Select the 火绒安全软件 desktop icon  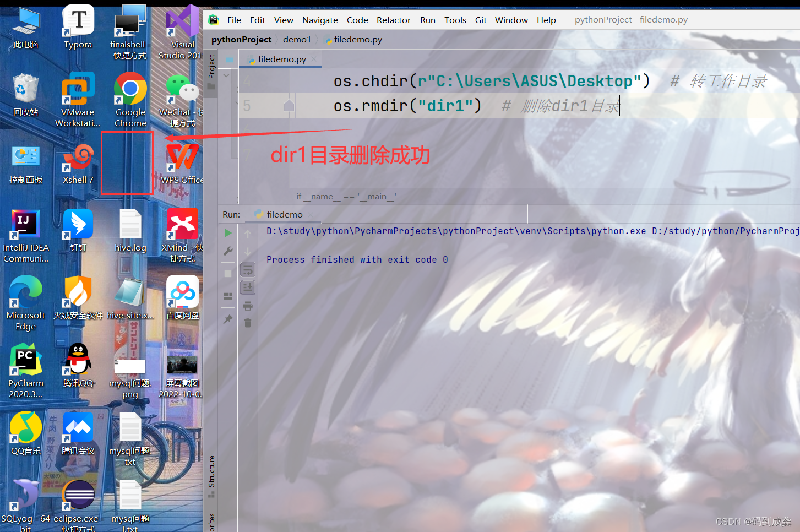coord(78,298)
